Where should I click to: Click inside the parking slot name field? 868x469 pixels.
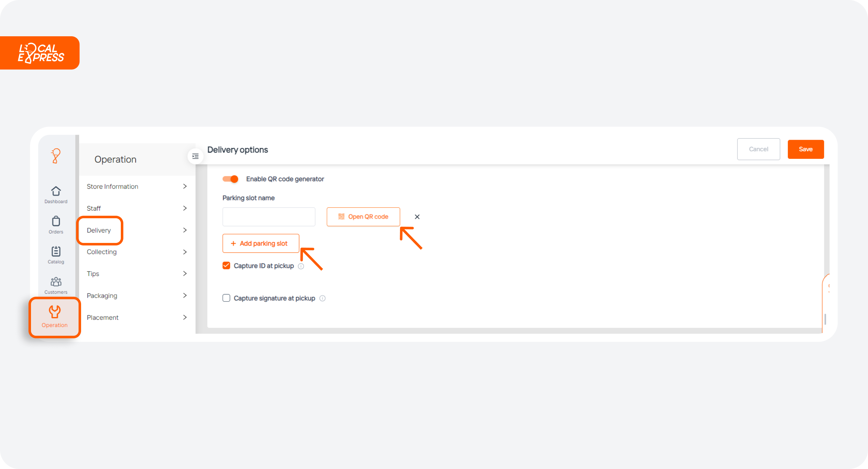point(269,216)
